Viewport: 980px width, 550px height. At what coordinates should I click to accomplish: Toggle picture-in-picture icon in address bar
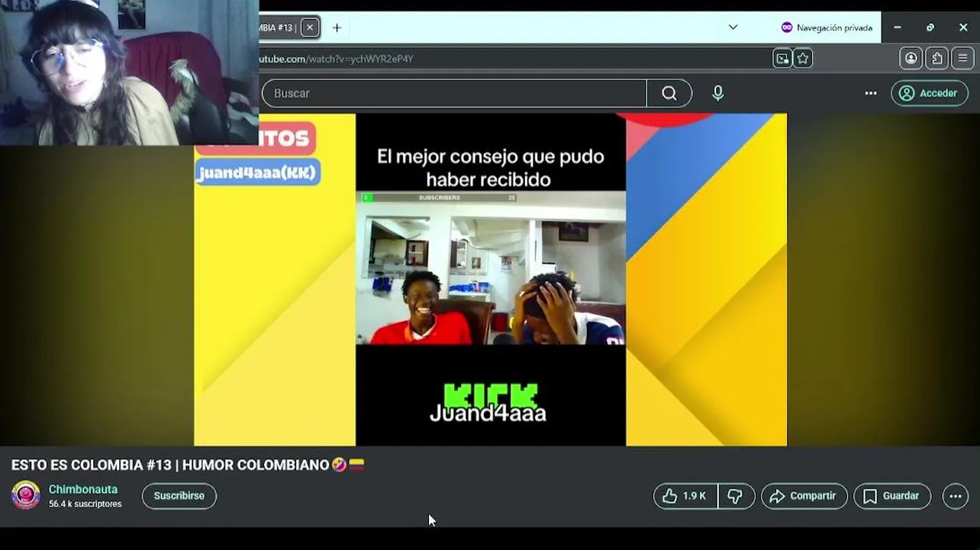point(782,59)
